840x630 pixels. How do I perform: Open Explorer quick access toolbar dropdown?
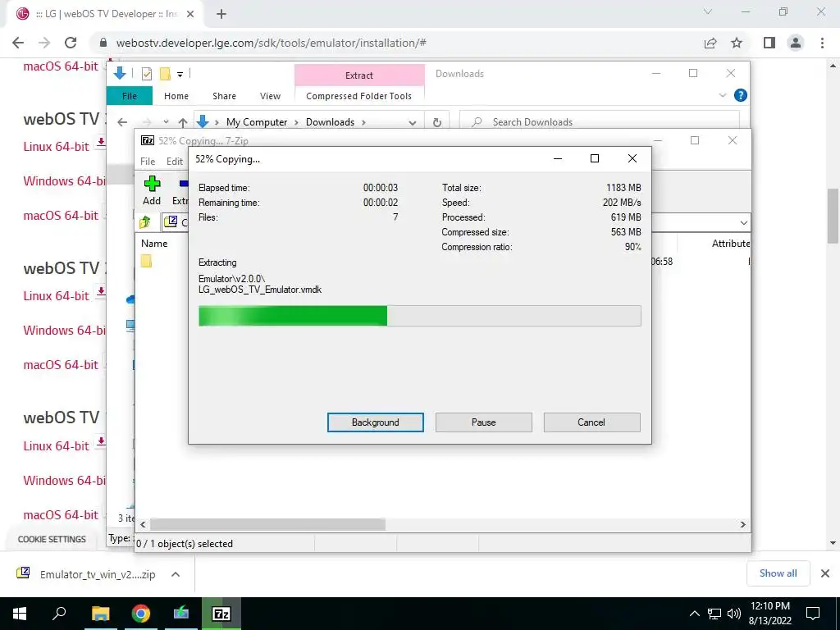(x=180, y=75)
